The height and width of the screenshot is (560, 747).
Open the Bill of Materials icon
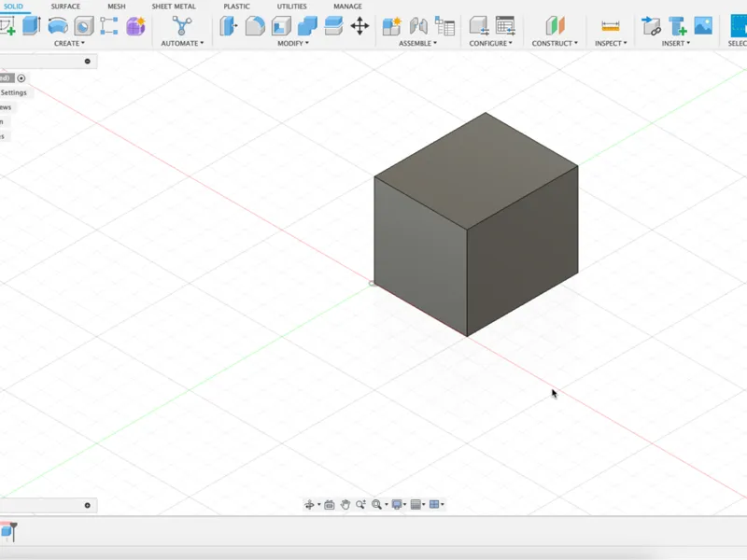point(445,26)
